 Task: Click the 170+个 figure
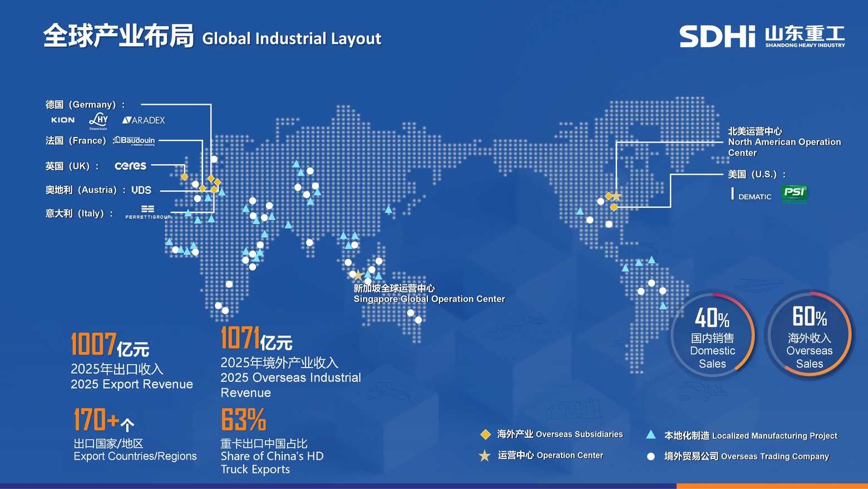point(104,420)
